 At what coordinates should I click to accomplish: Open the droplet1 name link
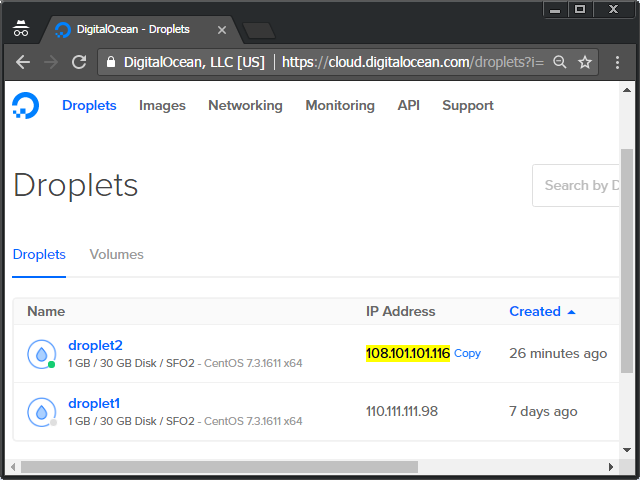tap(94, 403)
